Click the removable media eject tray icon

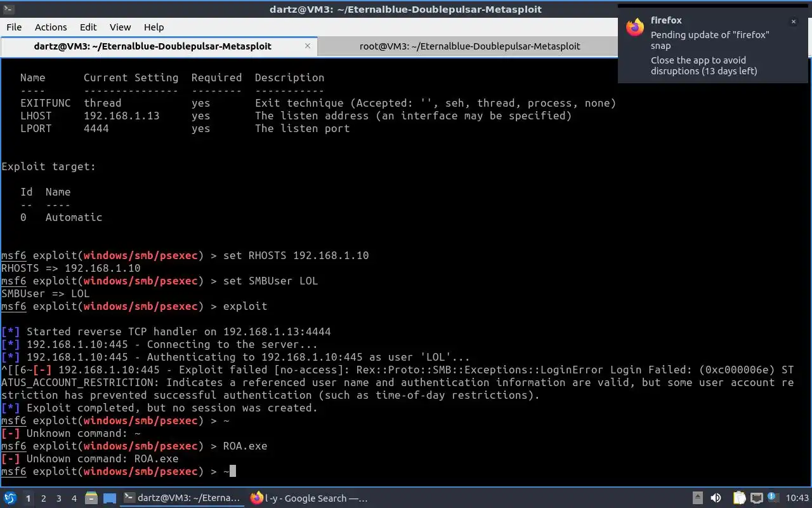click(697, 498)
